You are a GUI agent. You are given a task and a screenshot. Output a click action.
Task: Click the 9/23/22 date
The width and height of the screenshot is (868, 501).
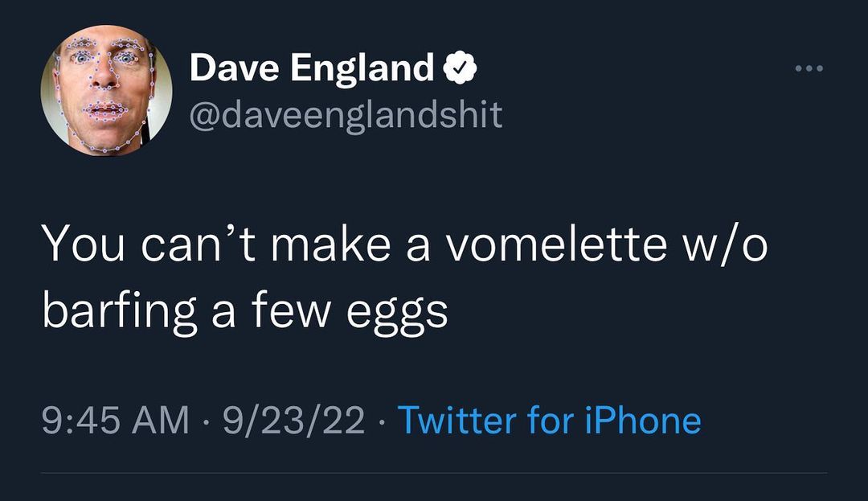(x=293, y=421)
